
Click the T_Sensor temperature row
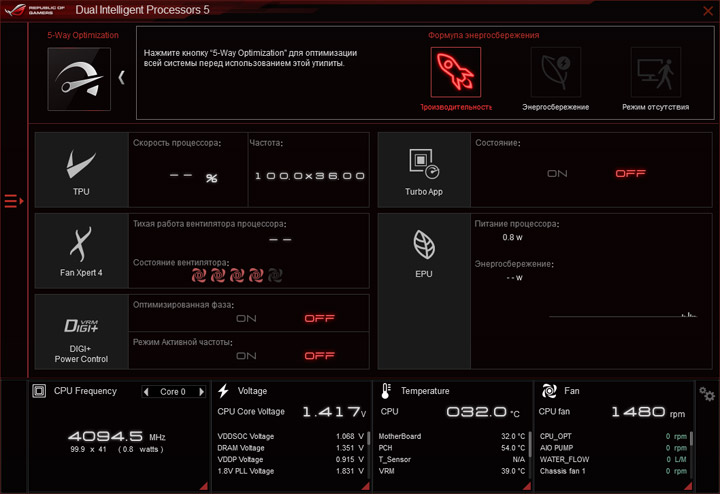coord(452,460)
